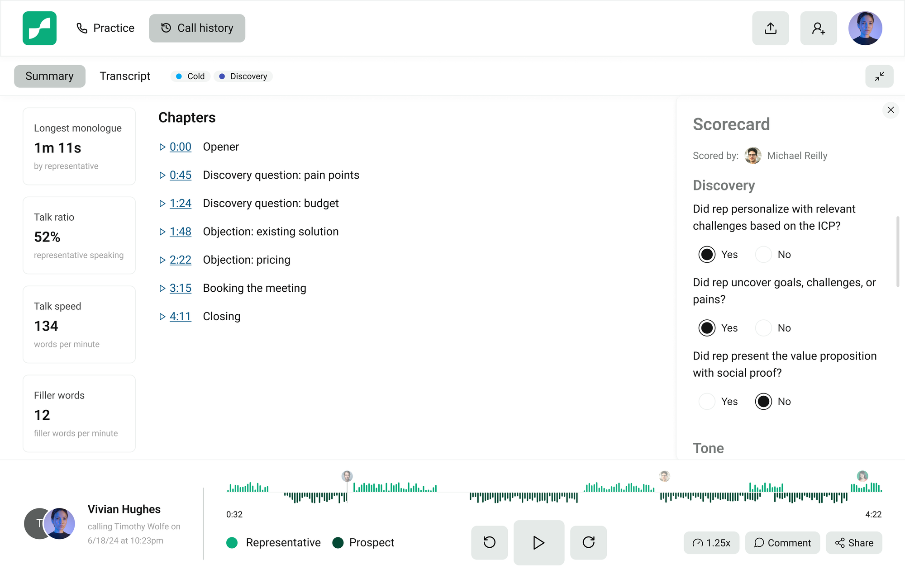Click the Comment button on playback bar
This screenshot has height=588, width=905.
point(782,543)
